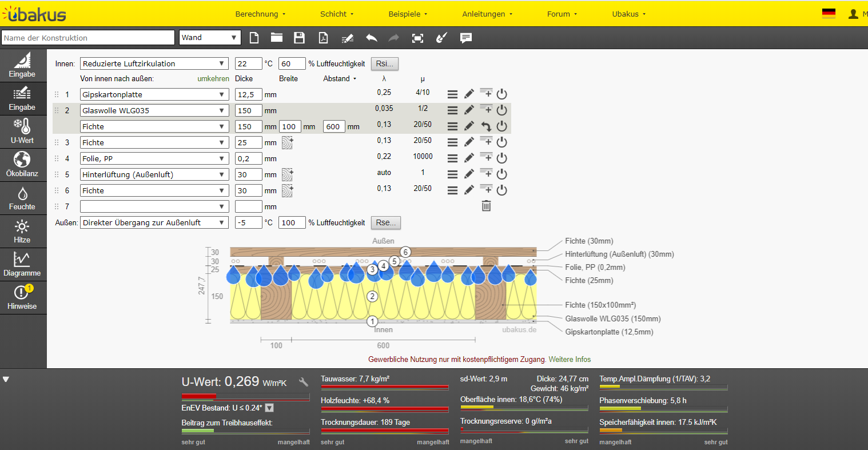This screenshot has height=450, width=868.
Task: Click the Weitere Infos link
Action: point(570,360)
